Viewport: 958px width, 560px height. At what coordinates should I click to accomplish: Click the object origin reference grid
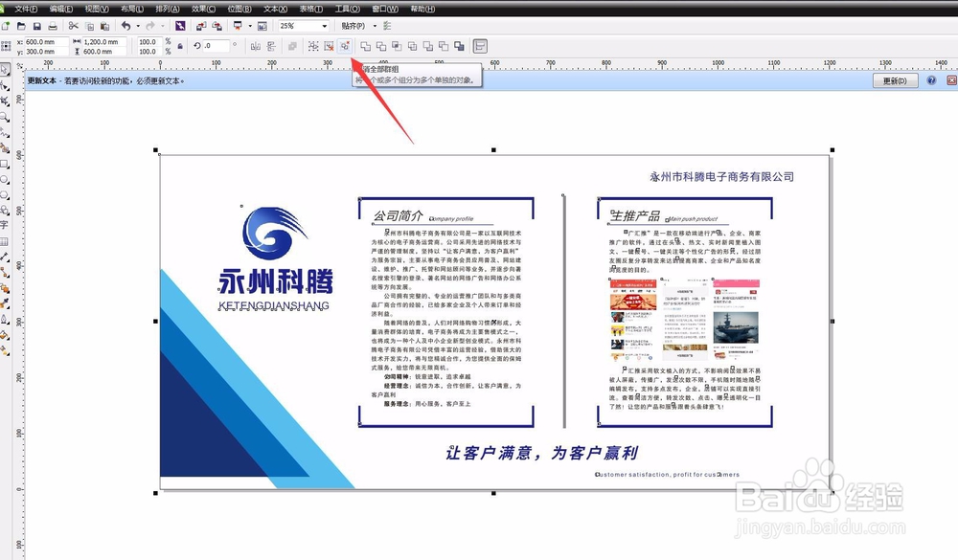point(6,46)
